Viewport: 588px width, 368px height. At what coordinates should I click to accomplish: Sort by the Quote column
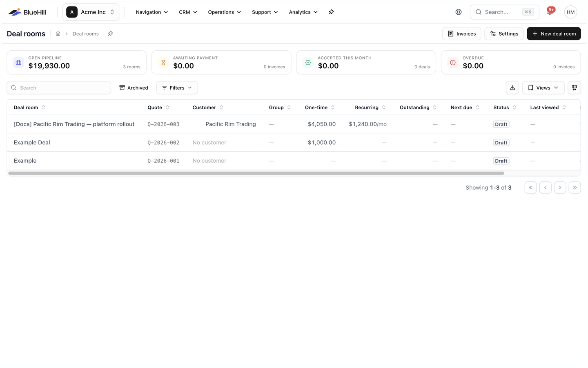click(x=158, y=108)
